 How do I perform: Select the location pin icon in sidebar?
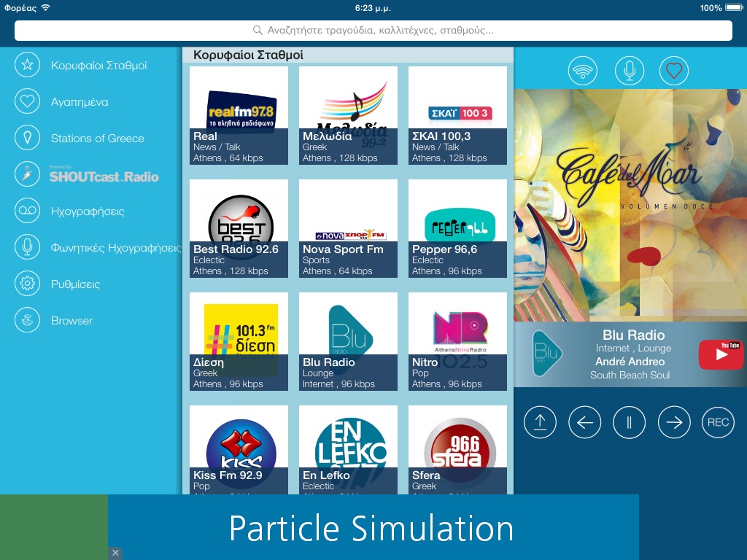[x=27, y=138]
